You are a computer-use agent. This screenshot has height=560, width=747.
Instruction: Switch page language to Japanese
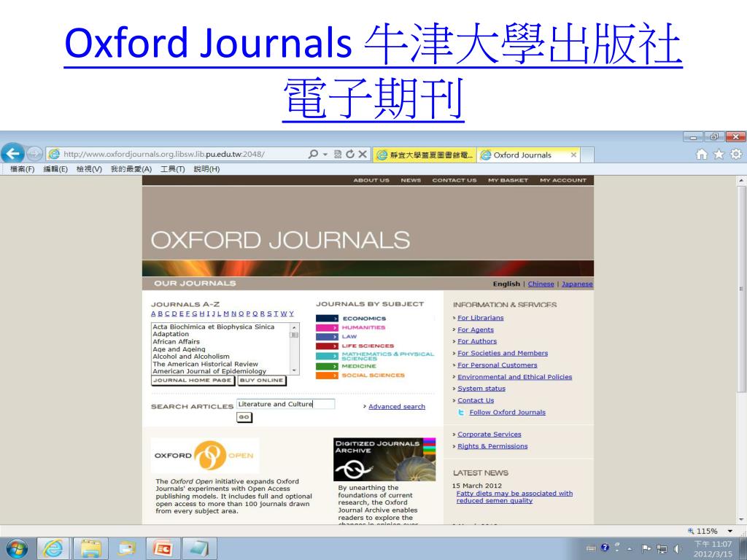[577, 284]
